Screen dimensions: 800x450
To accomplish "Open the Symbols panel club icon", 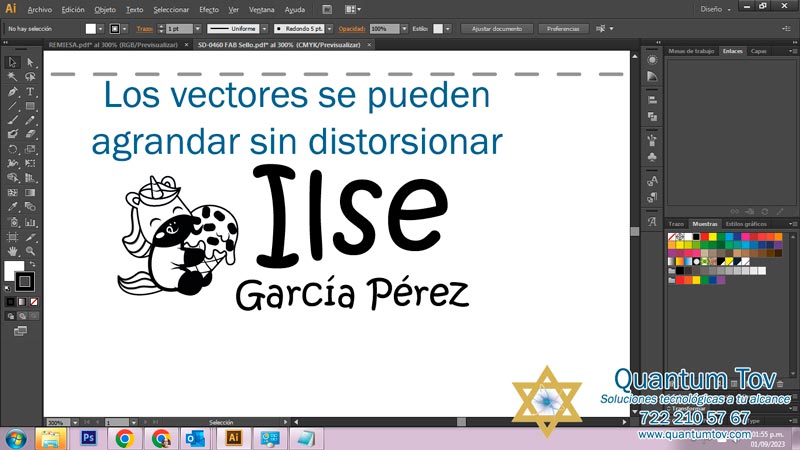I will 652,157.
